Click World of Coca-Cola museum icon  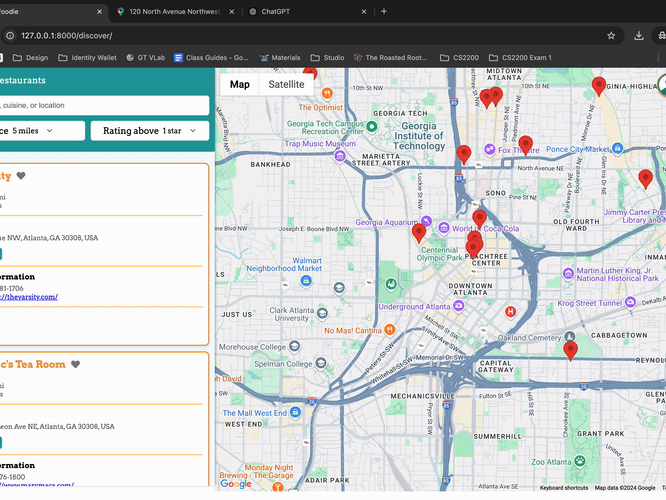(x=444, y=228)
